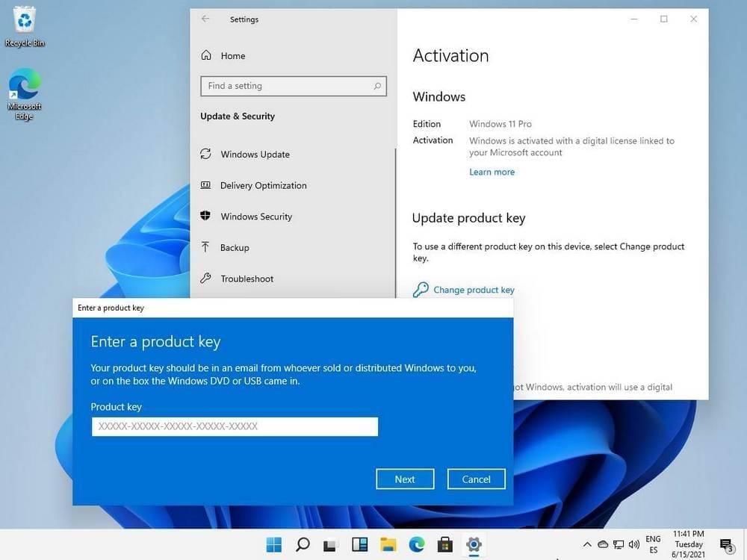Click the Settings gear in the taskbar

474,544
